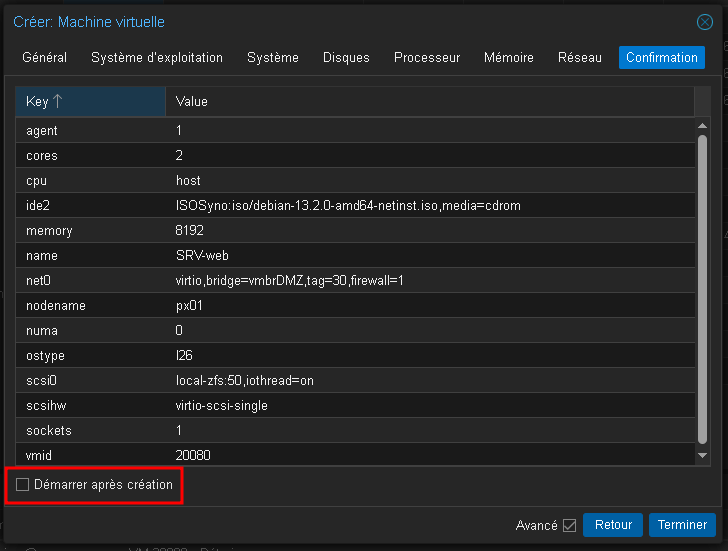Image resolution: width=728 pixels, height=551 pixels.
Task: Click the scrollbar down arrow
Action: [x=702, y=456]
